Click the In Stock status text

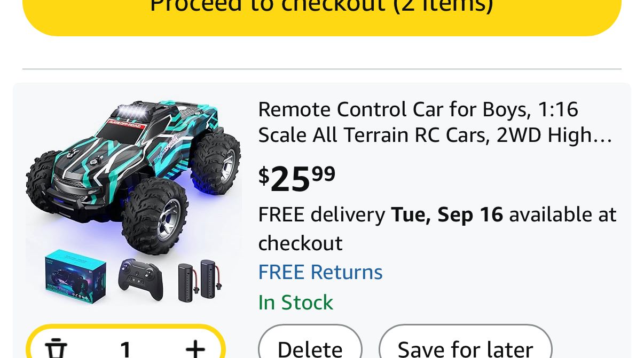pos(295,303)
